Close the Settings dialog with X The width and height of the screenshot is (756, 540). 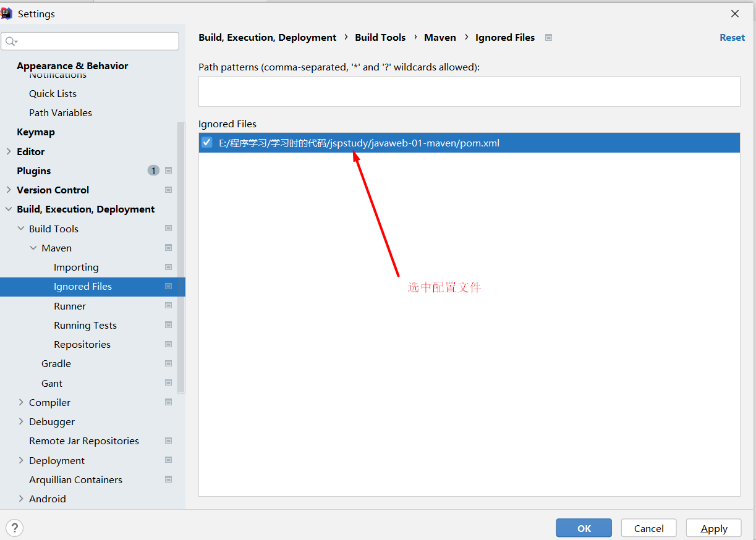point(735,14)
